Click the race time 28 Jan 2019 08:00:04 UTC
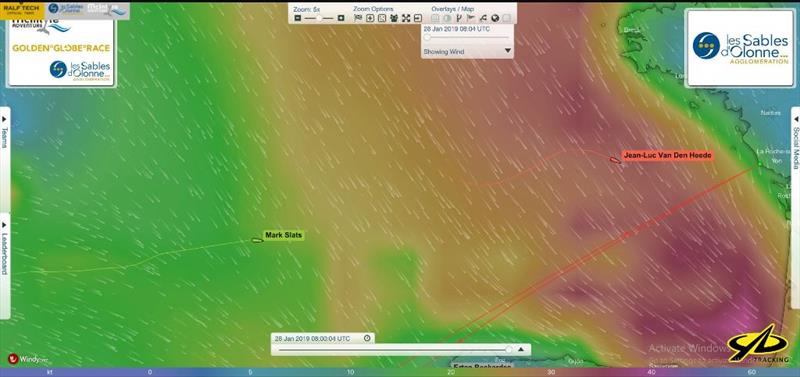This screenshot has width=800, height=377. [x=312, y=338]
